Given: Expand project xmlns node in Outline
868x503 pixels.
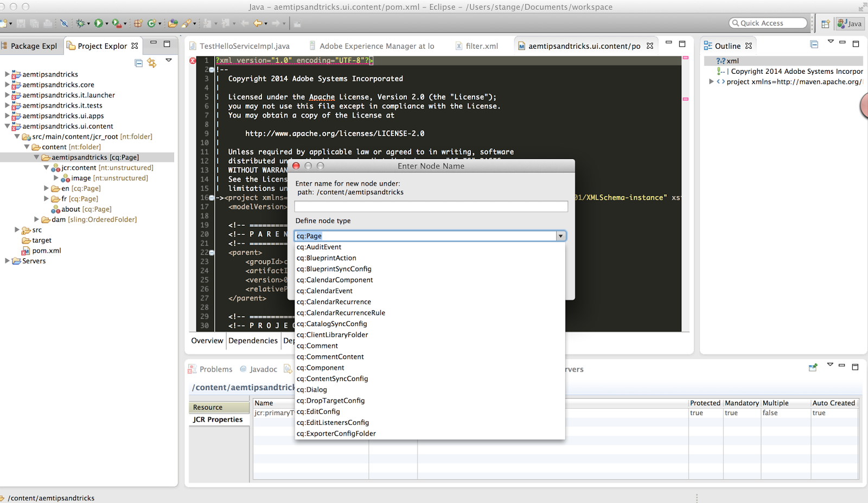Looking at the screenshot, I should (x=711, y=81).
